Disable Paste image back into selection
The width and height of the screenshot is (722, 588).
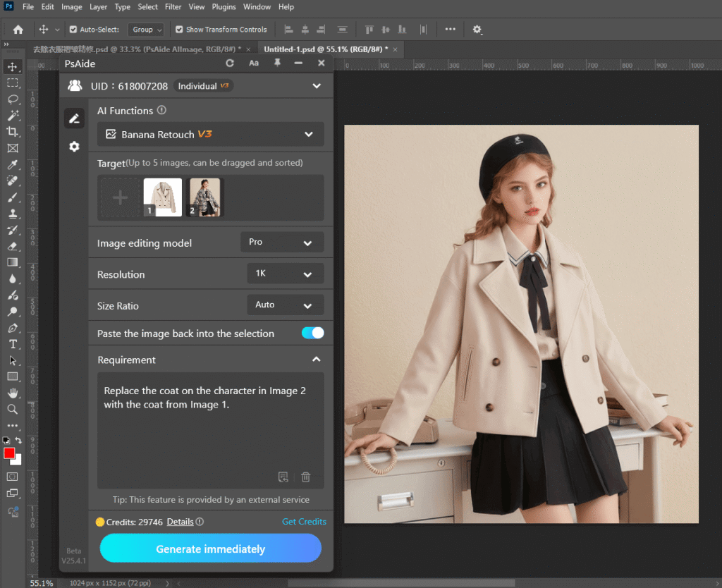pos(312,333)
